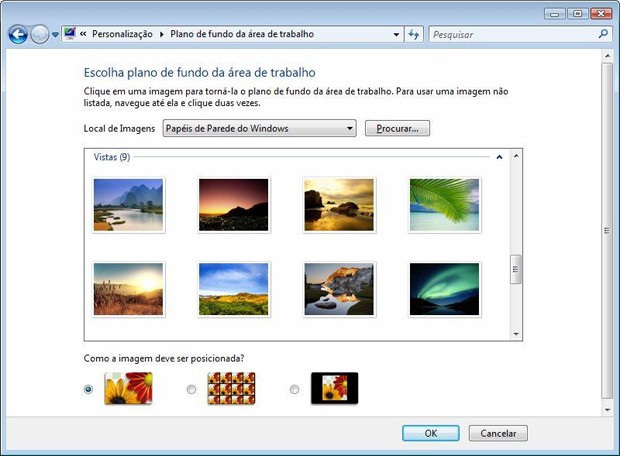Select the green palm leaf wallpaper
The image size is (620, 456).
[444, 205]
